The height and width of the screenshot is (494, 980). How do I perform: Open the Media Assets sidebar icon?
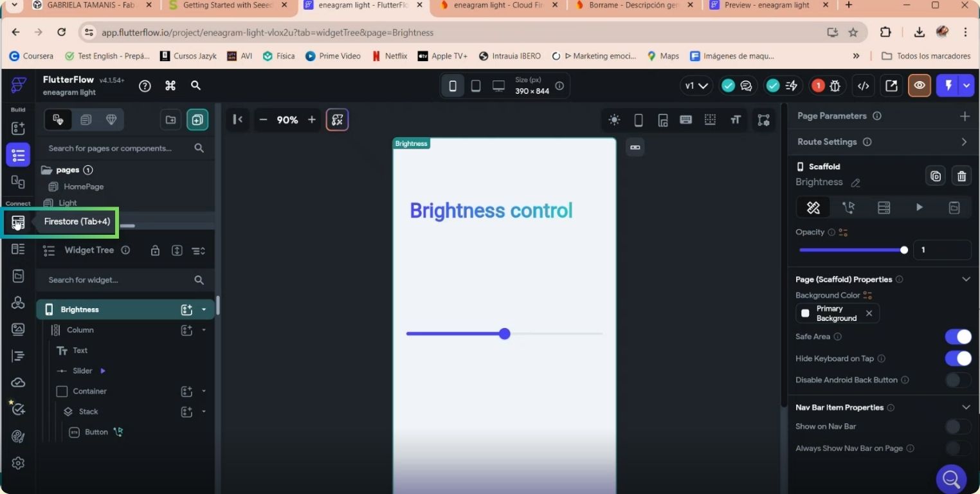[18, 329]
